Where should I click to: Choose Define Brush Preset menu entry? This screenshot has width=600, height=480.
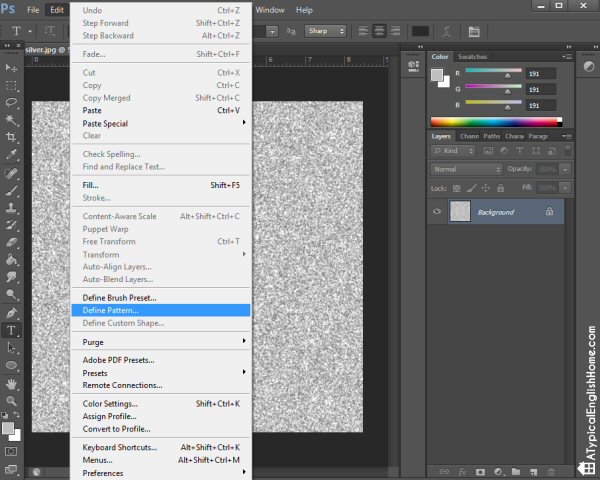(x=161, y=297)
